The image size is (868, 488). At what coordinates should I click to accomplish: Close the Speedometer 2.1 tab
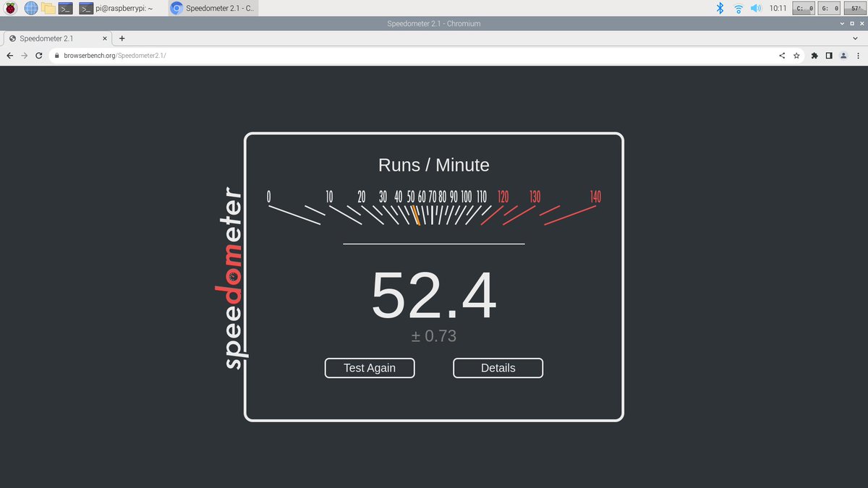105,38
